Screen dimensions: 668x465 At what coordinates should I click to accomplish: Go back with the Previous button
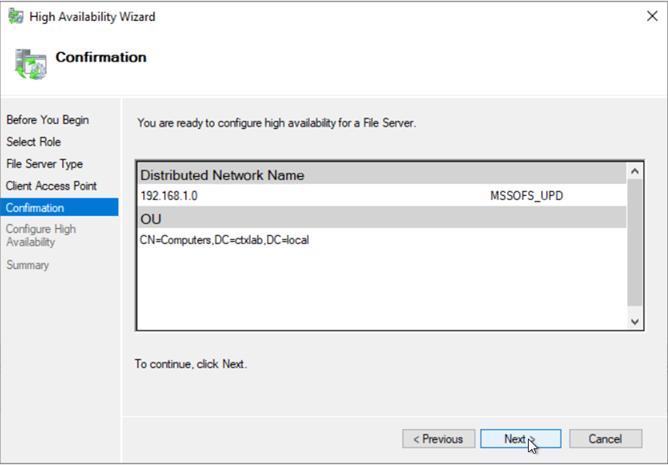click(x=438, y=439)
